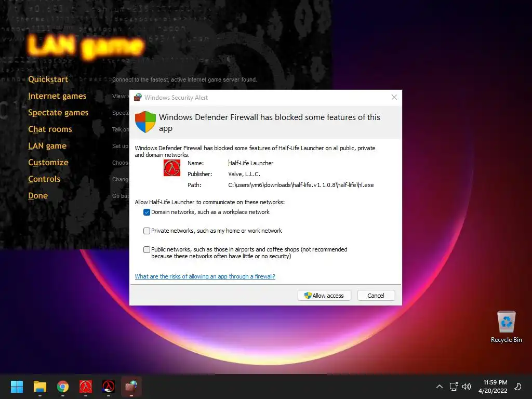Select Quickstart in Half-Life menu
The height and width of the screenshot is (399, 532).
48,79
